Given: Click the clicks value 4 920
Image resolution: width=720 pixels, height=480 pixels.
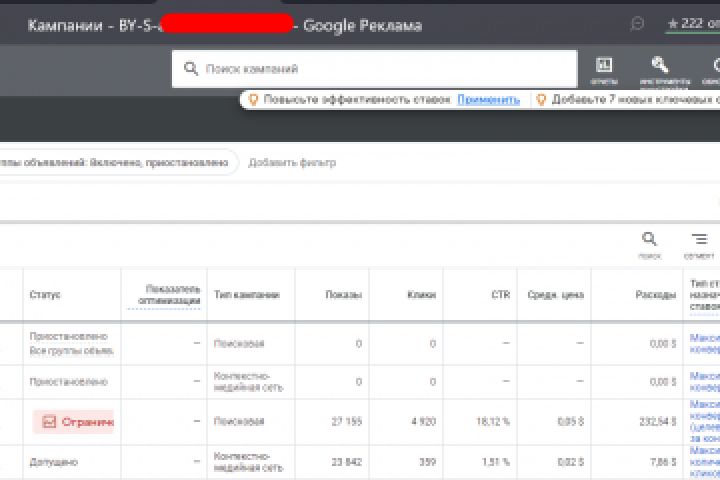Looking at the screenshot, I should point(423,421).
